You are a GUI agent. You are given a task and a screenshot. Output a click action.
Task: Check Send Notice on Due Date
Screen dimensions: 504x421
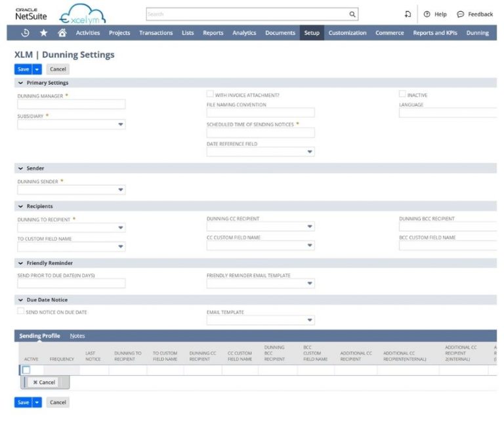tap(21, 311)
